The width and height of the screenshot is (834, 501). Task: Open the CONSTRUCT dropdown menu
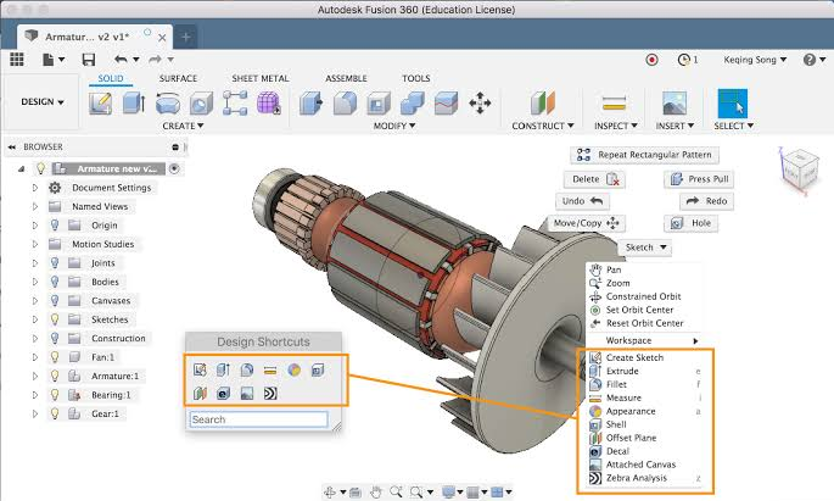(x=543, y=126)
